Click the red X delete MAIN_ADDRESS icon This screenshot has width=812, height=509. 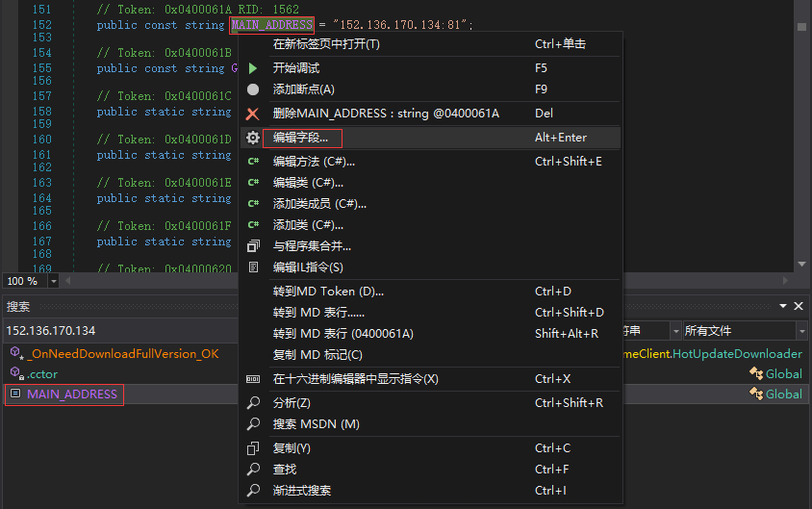tap(253, 114)
